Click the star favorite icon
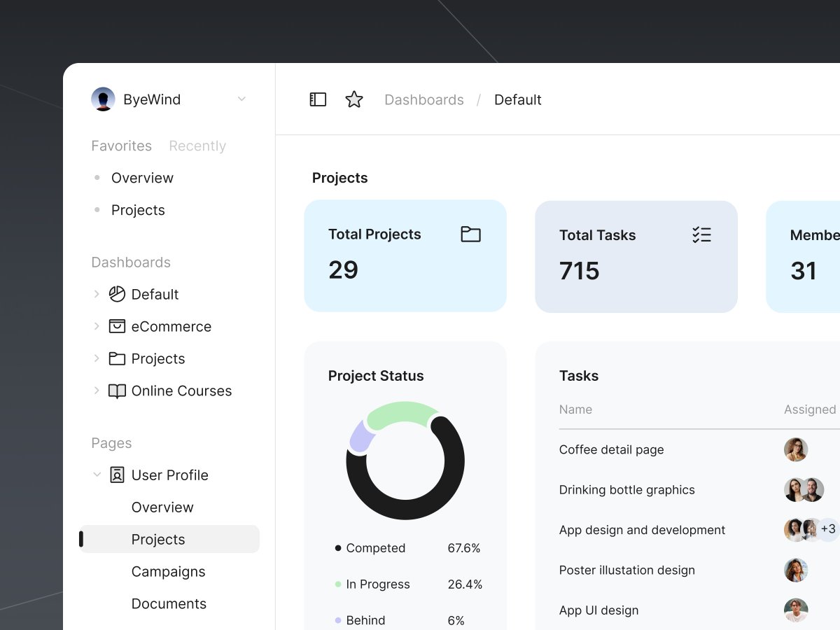Screen dimensions: 840x630 (x=354, y=99)
